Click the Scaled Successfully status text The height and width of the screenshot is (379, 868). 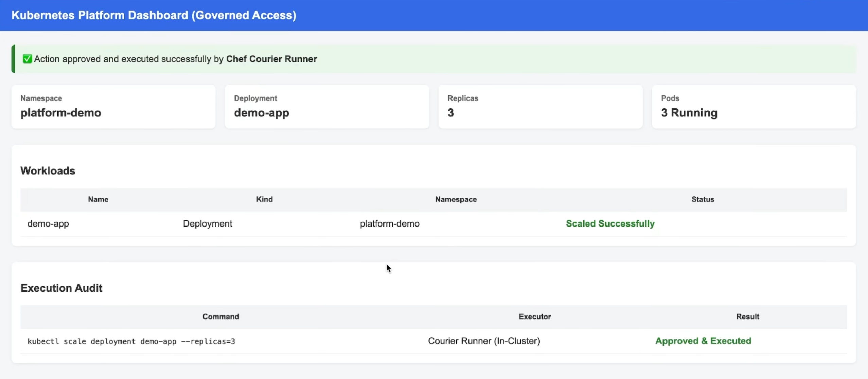click(x=610, y=224)
